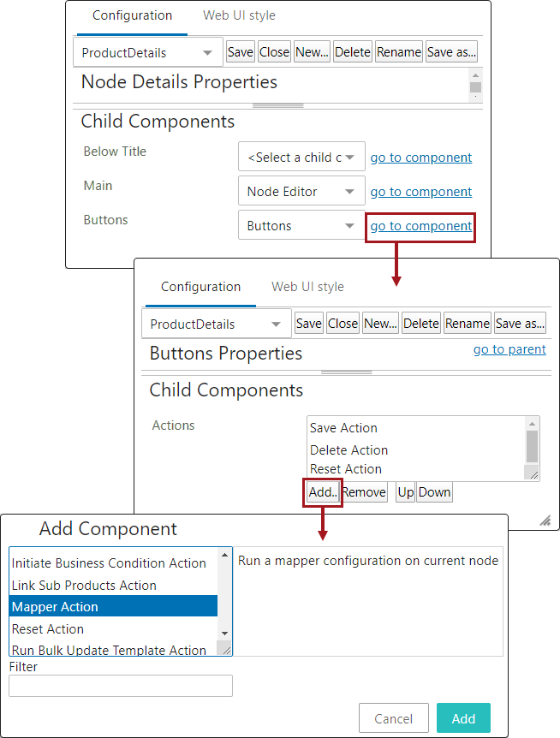Switch to Web UI style tab in Node Details panel
Screen dimensions: 560x738
(239, 15)
